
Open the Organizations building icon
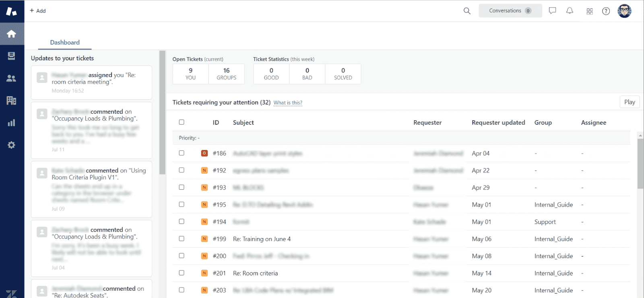tap(12, 101)
